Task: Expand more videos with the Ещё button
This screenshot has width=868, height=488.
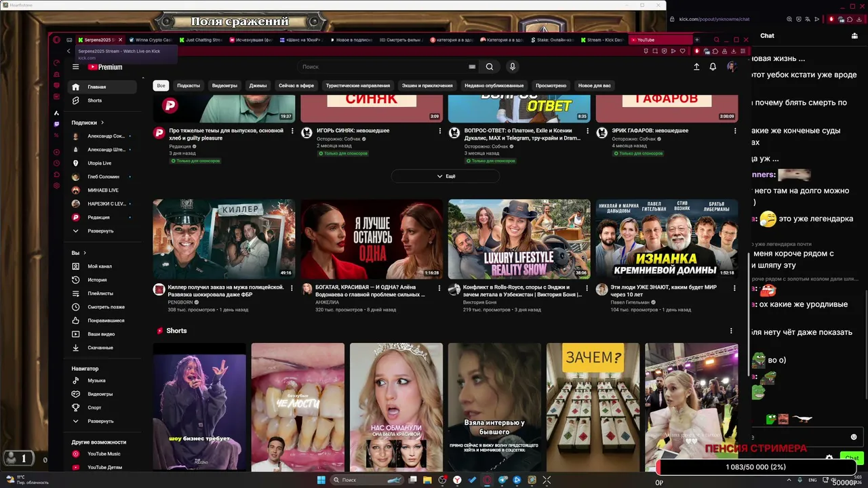Action: coord(446,176)
